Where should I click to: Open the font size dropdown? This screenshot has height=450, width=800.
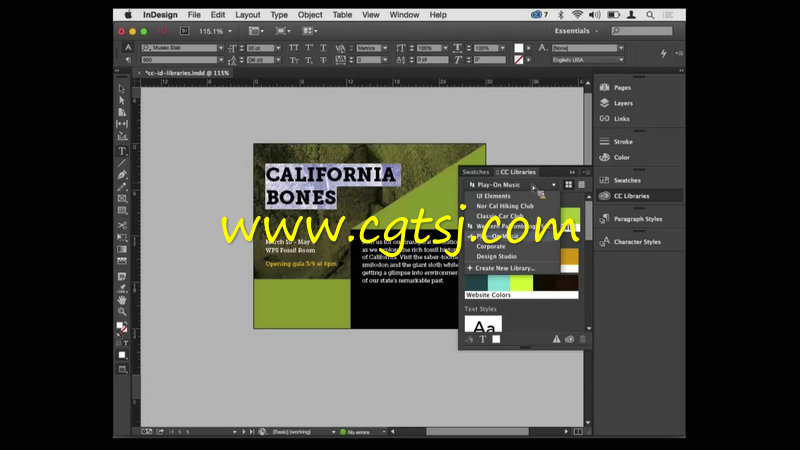click(278, 48)
